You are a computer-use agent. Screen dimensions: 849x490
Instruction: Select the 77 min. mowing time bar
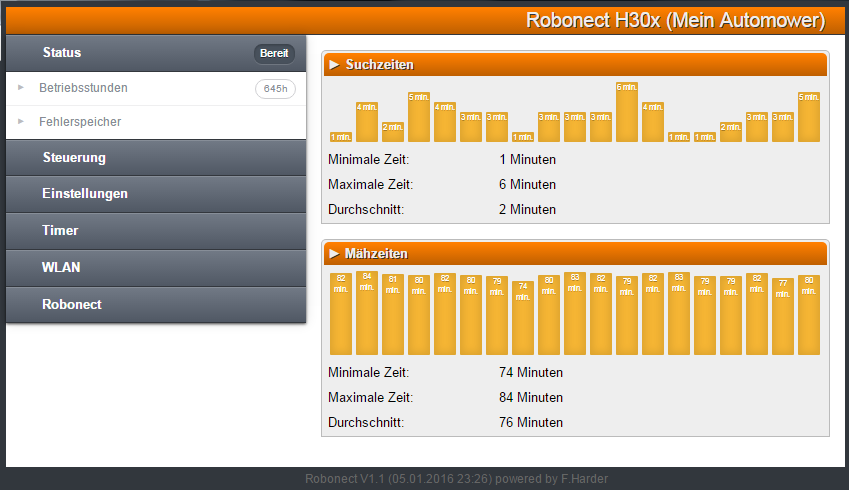click(x=782, y=317)
